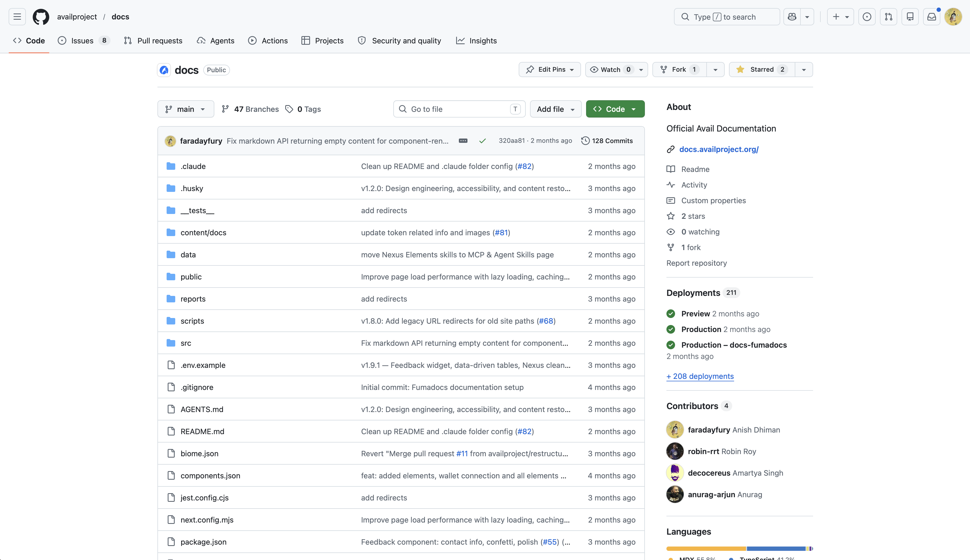Click the history clock icon for commits
The width and height of the screenshot is (970, 560).
[x=585, y=141]
